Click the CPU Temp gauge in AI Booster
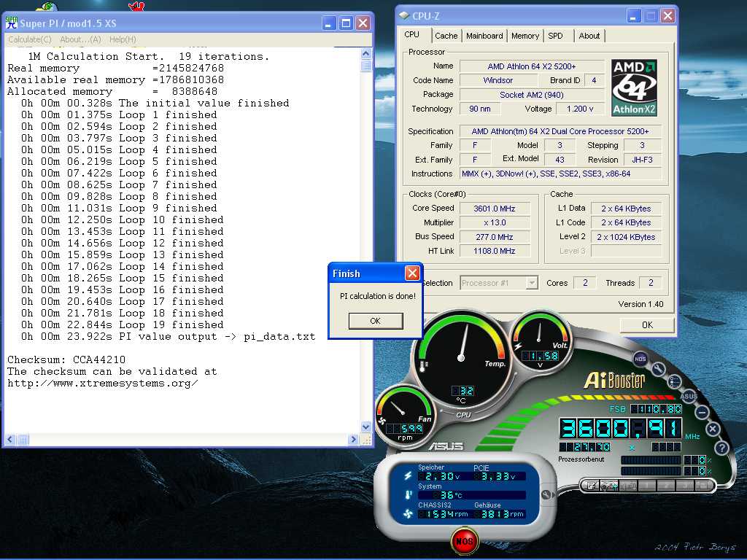 (x=461, y=358)
